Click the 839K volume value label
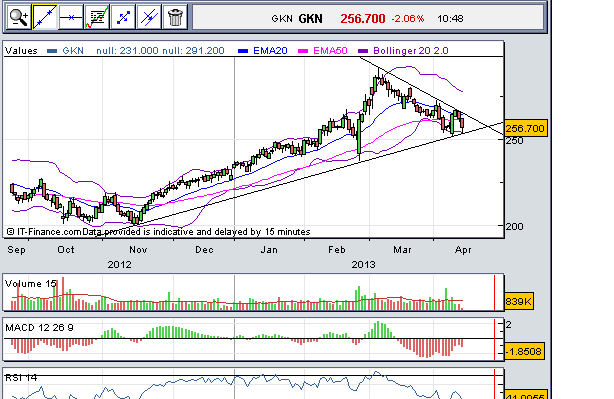The image size is (614, 399). pos(518,302)
